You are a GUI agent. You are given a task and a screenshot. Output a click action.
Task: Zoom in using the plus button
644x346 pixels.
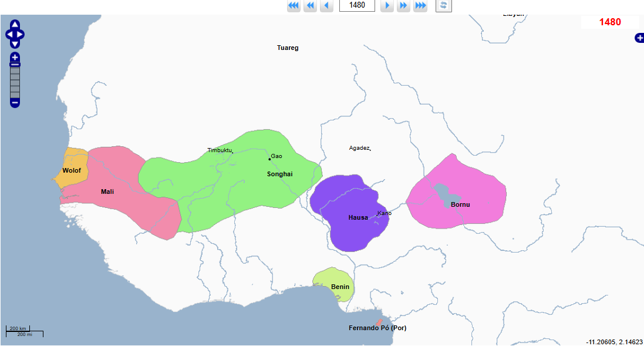(x=15, y=57)
